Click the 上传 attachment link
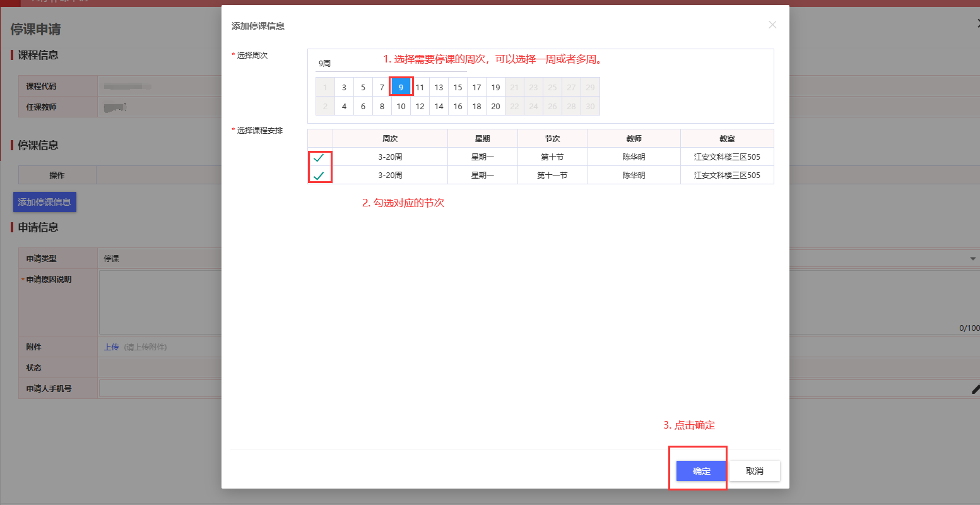This screenshot has width=980, height=505. [x=111, y=347]
